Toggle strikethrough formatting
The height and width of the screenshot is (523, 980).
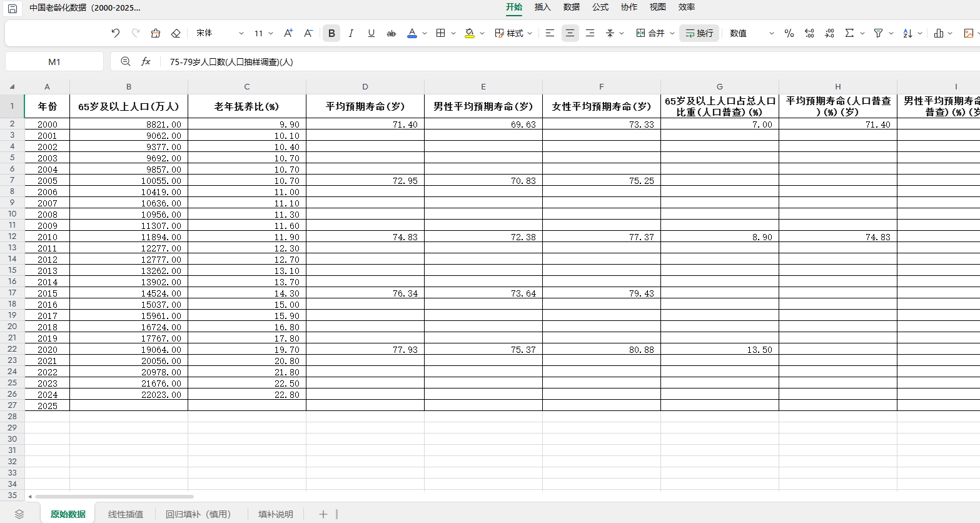click(391, 33)
